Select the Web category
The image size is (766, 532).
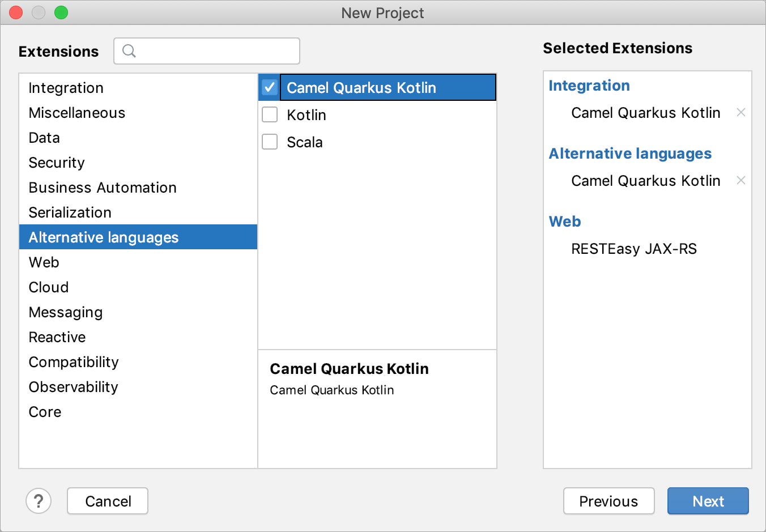138,262
